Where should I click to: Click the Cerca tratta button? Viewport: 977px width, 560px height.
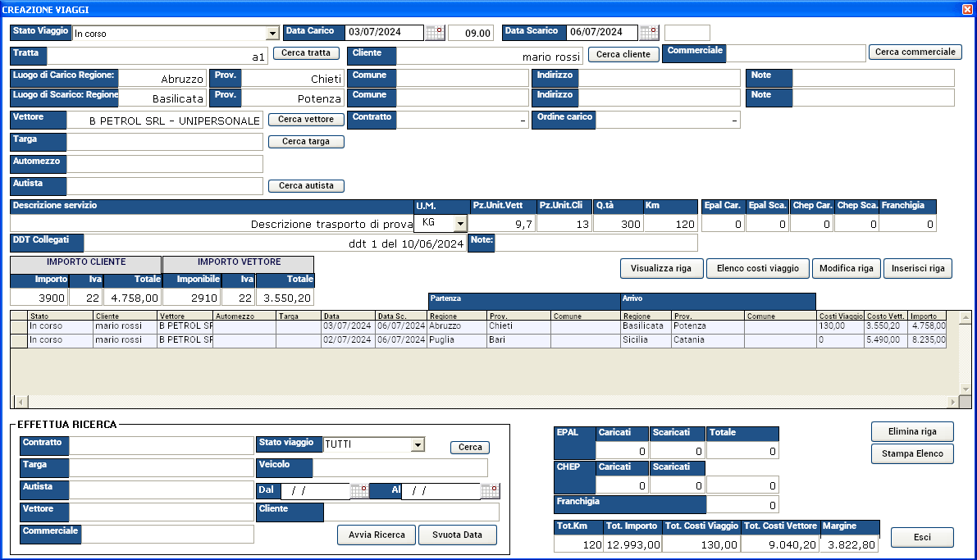tap(306, 53)
